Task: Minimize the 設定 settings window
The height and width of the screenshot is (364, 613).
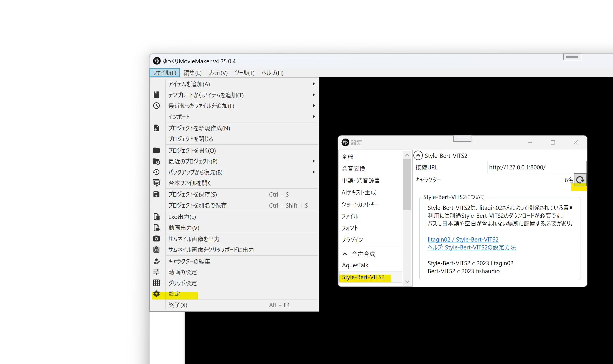Action: (530, 142)
